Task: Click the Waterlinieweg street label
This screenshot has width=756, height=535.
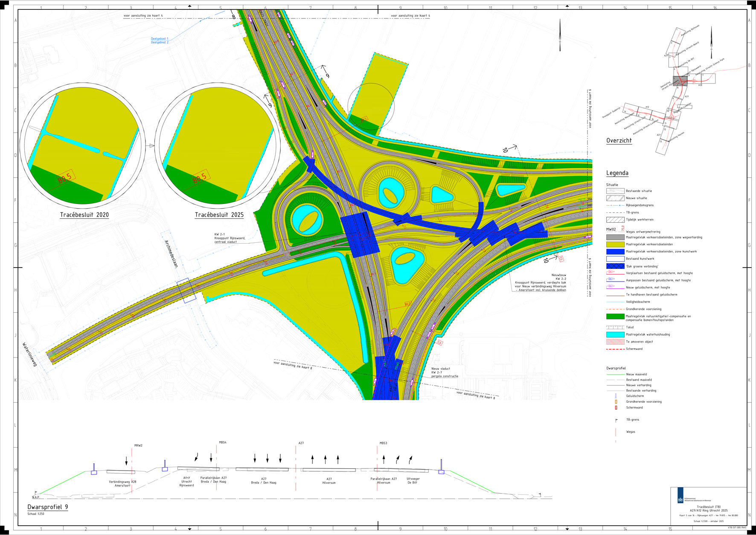Action: (x=30, y=354)
